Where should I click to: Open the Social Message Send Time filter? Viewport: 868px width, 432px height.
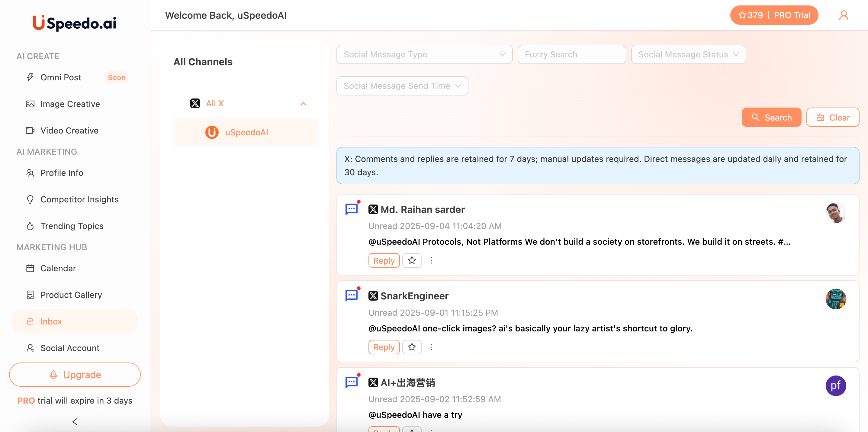pyautogui.click(x=402, y=85)
